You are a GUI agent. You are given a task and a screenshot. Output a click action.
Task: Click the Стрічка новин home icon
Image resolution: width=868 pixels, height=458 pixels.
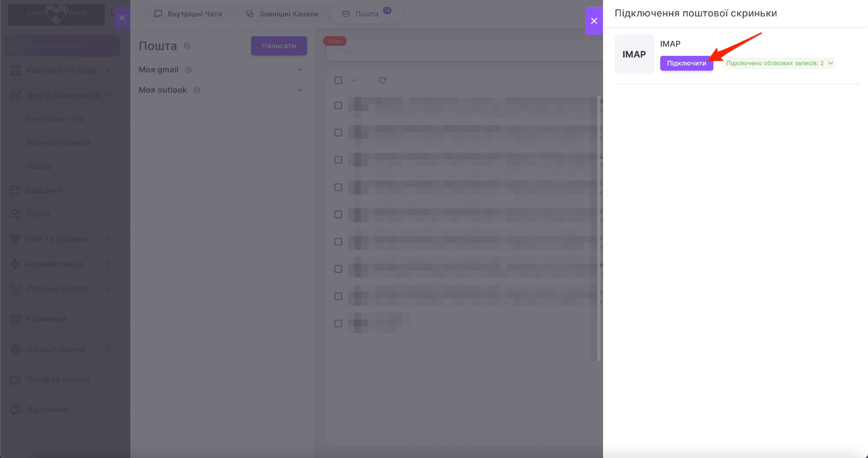[16, 46]
